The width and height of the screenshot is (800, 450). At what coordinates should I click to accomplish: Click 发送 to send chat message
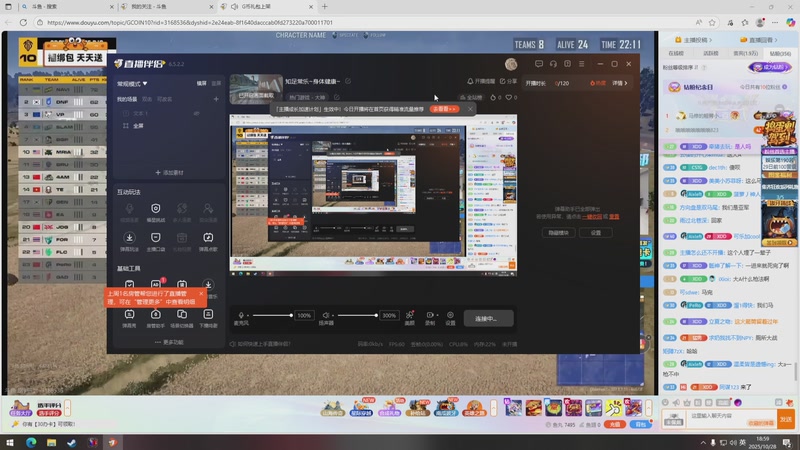pyautogui.click(x=785, y=419)
